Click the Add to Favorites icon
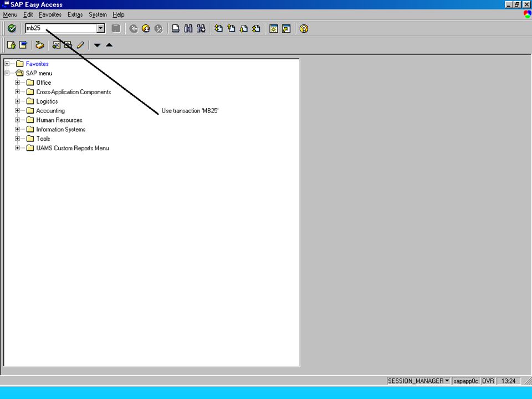The height and width of the screenshot is (399, 532). point(57,45)
